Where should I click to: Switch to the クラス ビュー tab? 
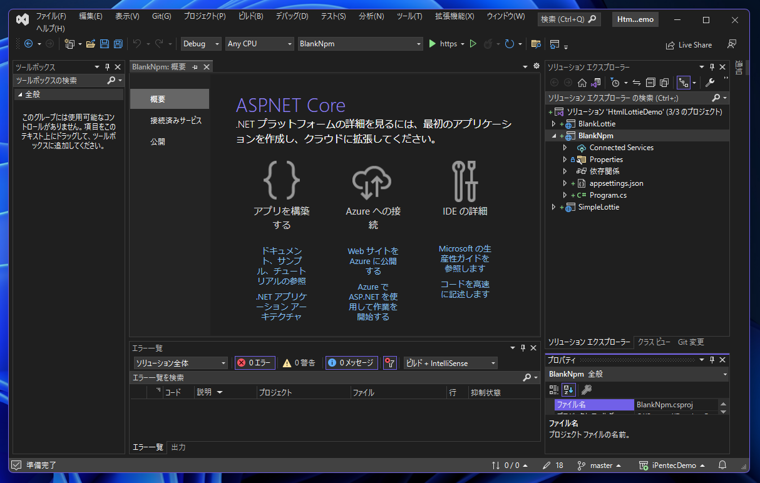(x=654, y=343)
